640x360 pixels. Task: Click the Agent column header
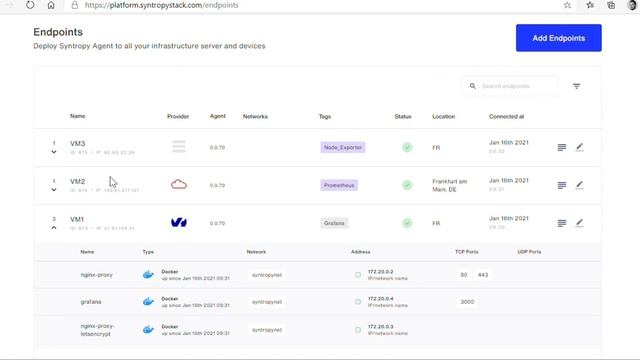(x=218, y=116)
